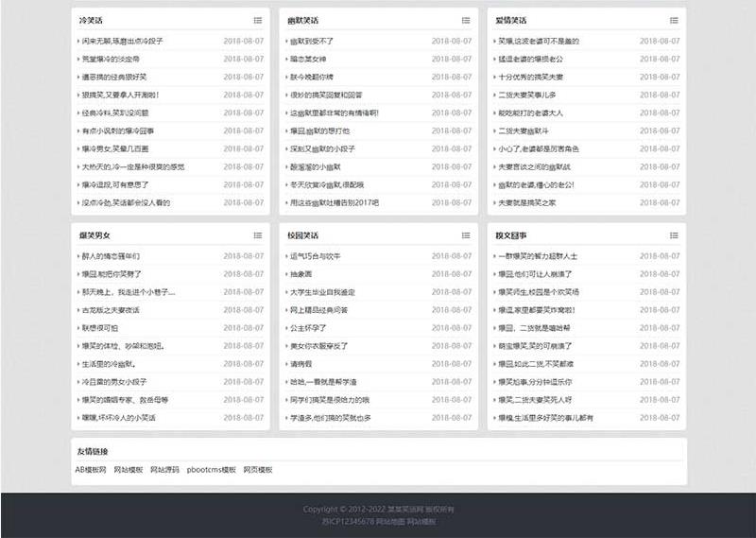756x538 pixels.
Task: Open the article 狠搞笑,又要拿人开涮啦!
Action: coord(121,95)
